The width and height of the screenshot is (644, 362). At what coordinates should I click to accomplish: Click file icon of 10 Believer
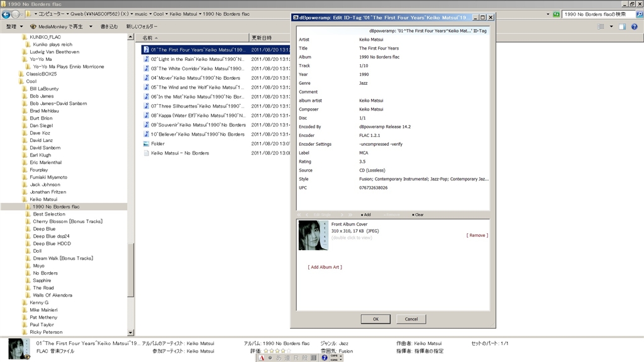(146, 134)
